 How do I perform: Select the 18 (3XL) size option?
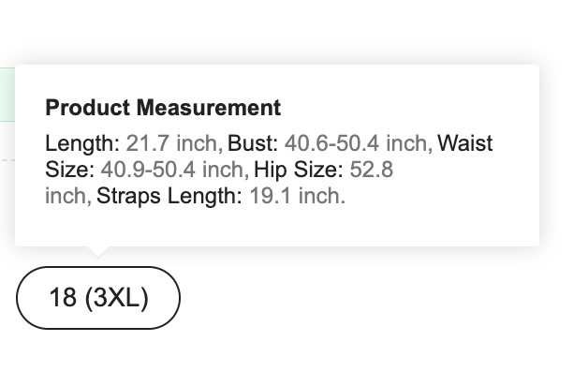pyautogui.click(x=97, y=298)
